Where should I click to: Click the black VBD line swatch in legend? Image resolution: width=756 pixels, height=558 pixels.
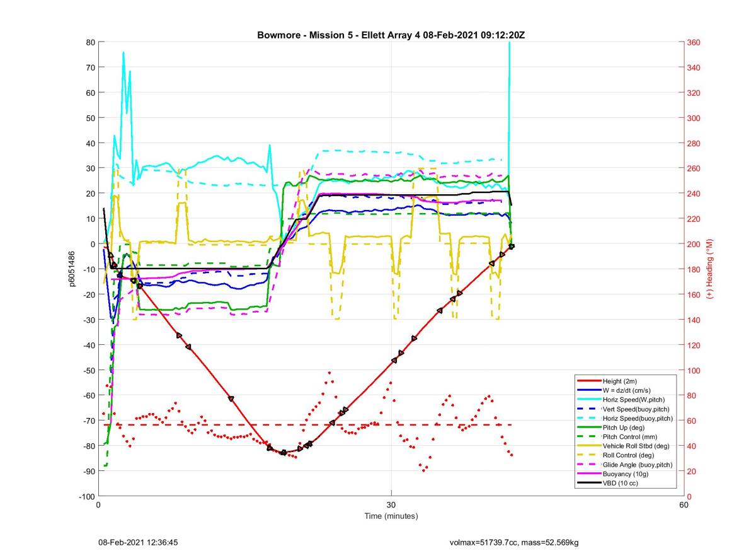coord(588,483)
